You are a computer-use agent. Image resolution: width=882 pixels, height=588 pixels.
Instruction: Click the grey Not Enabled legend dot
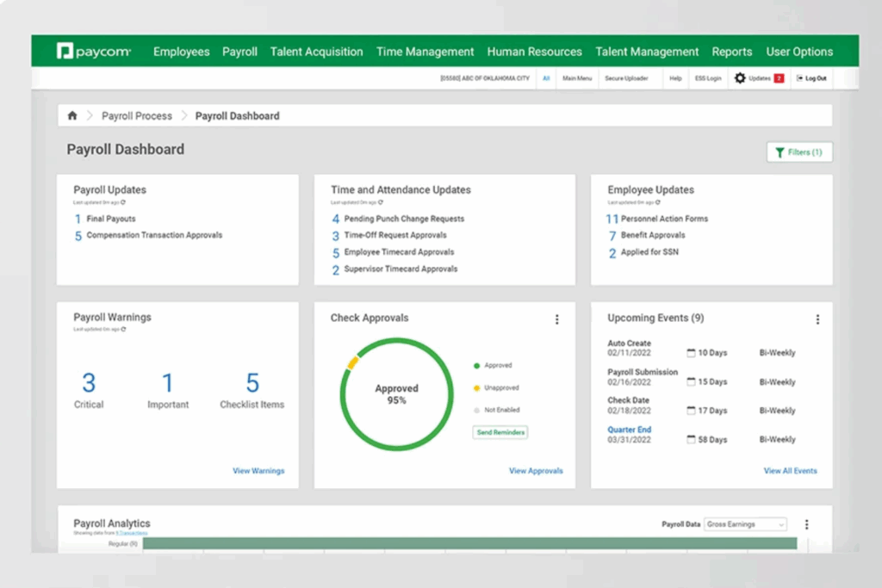[476, 411]
